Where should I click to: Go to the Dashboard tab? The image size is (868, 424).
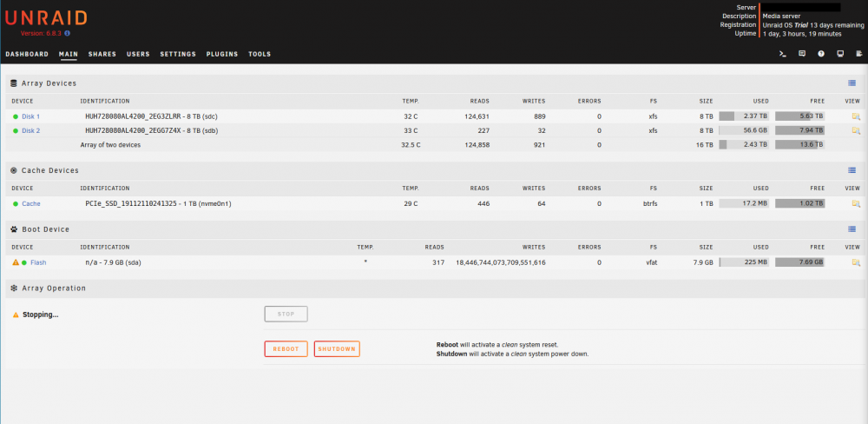(x=27, y=55)
